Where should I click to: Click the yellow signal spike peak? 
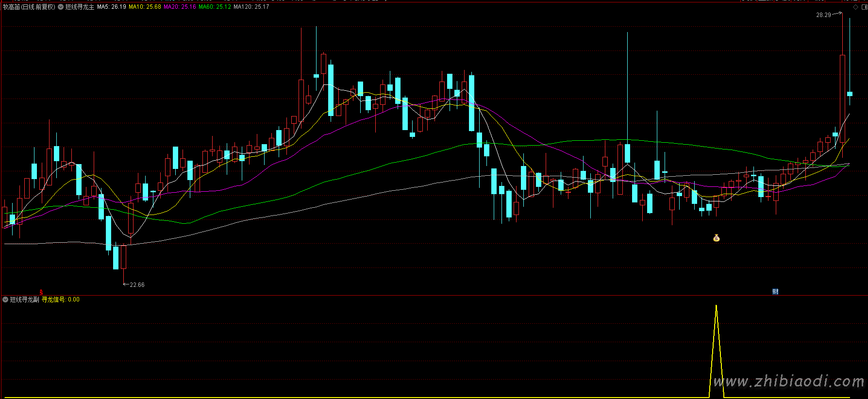pyautogui.click(x=716, y=306)
